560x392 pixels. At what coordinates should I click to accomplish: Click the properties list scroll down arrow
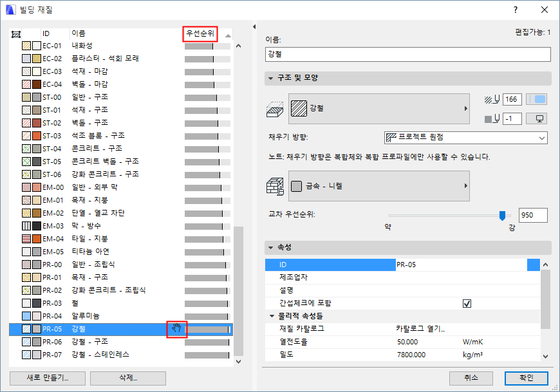click(545, 356)
